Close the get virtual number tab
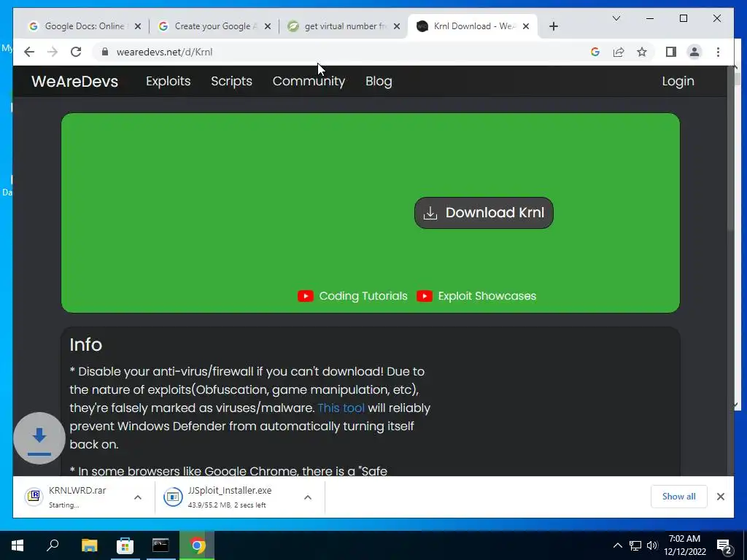This screenshot has width=747, height=560. pyautogui.click(x=397, y=26)
